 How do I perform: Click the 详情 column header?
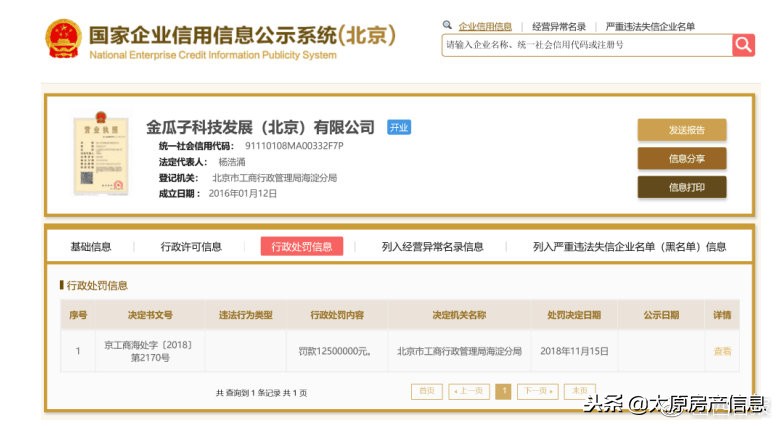[722, 315]
